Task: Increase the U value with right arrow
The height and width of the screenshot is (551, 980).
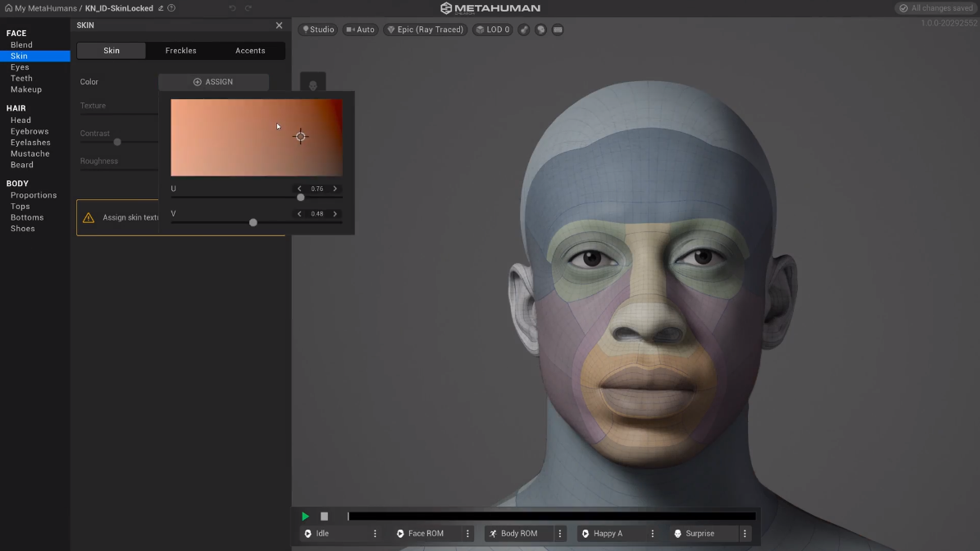Action: pos(335,189)
